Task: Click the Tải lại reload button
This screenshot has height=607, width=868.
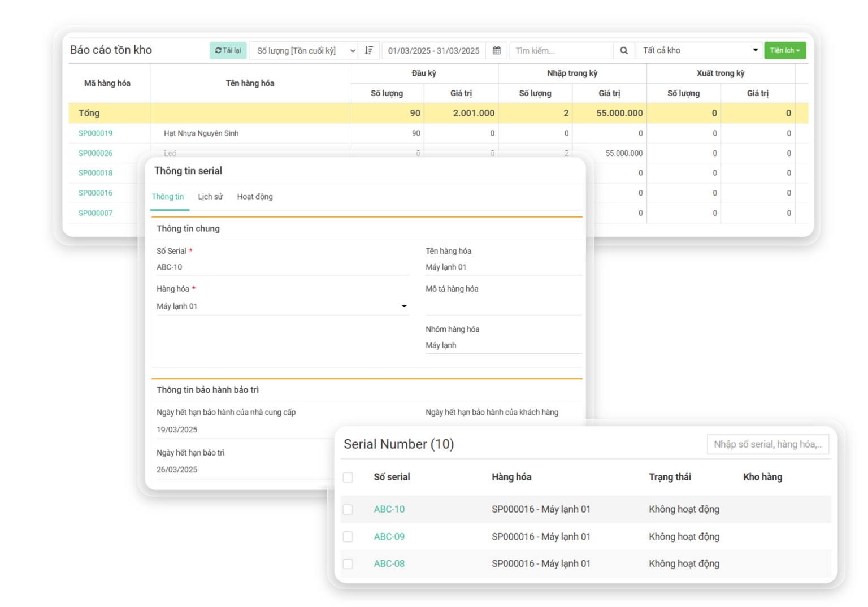Action: point(228,50)
